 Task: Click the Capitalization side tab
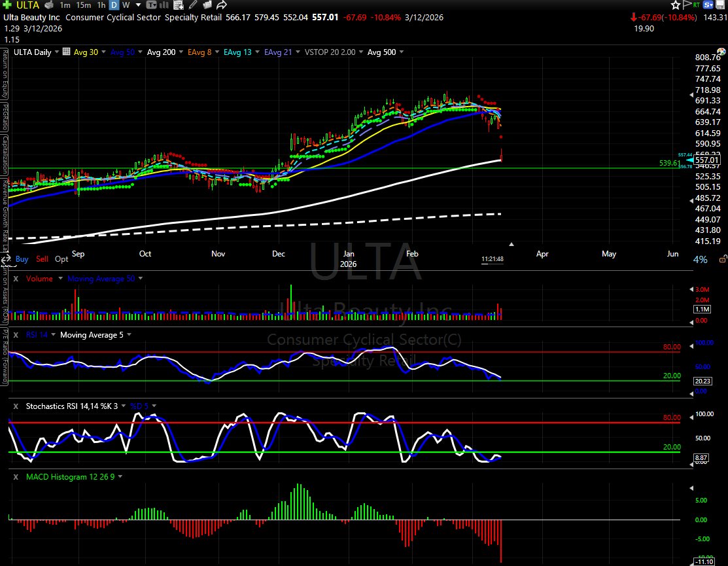pos(5,155)
